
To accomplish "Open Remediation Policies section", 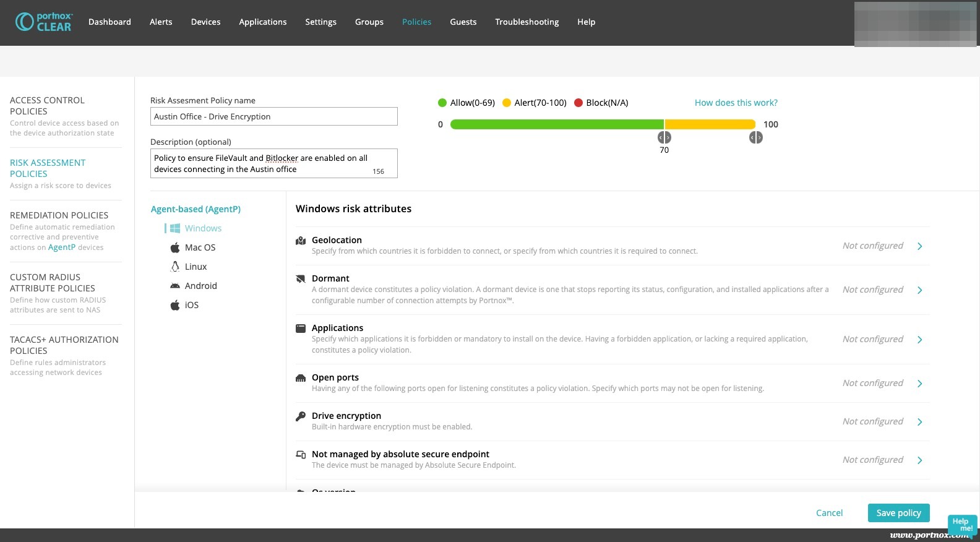I will (59, 215).
